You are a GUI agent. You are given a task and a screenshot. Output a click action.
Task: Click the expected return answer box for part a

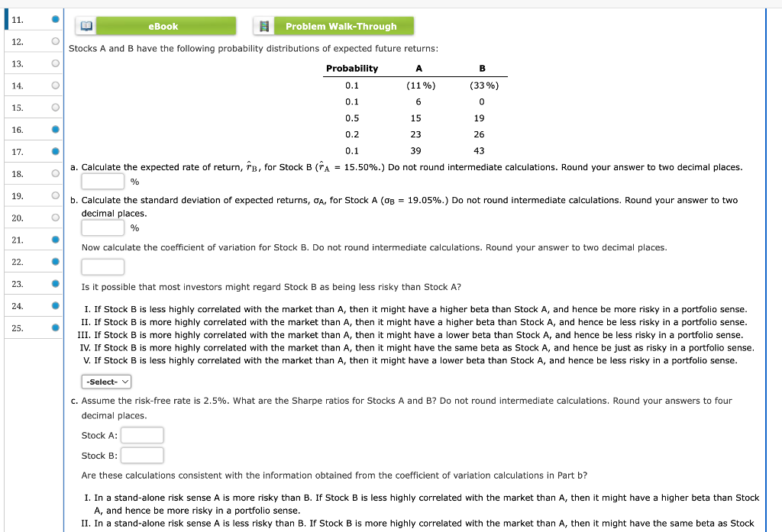pos(104,181)
